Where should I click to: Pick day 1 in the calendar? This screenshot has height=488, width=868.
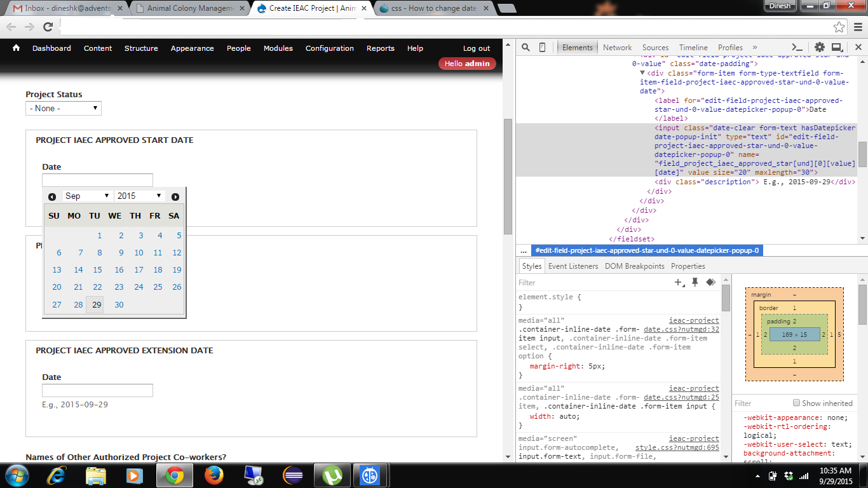click(99, 235)
